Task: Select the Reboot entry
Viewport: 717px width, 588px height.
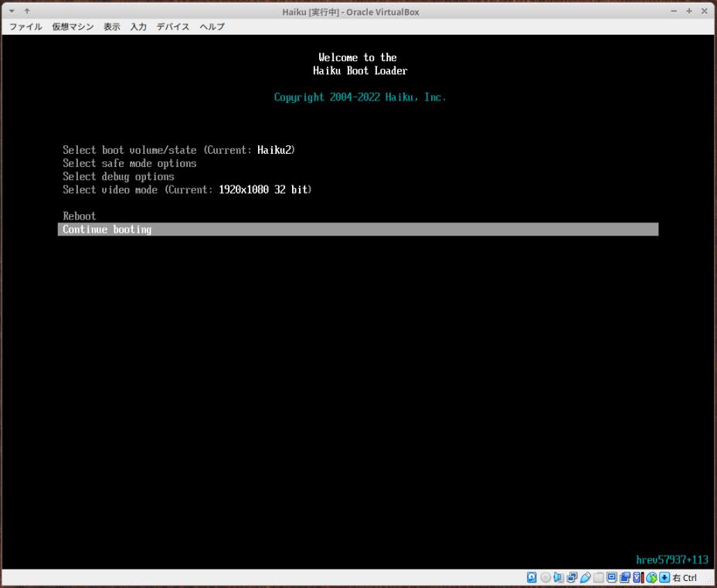Action: point(358,216)
